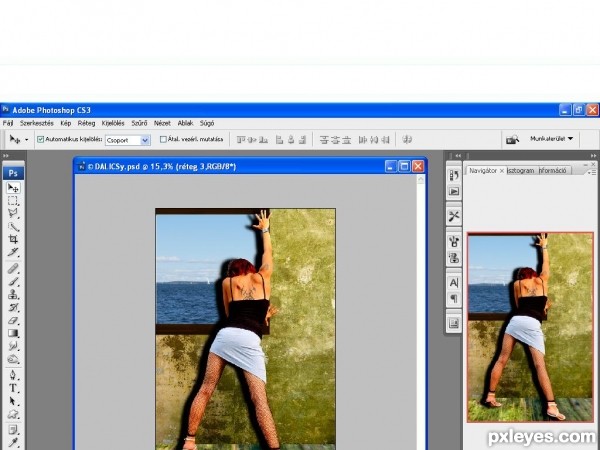The image size is (600, 450).
Task: Select the Clone Stamp tool
Action: 13,295
